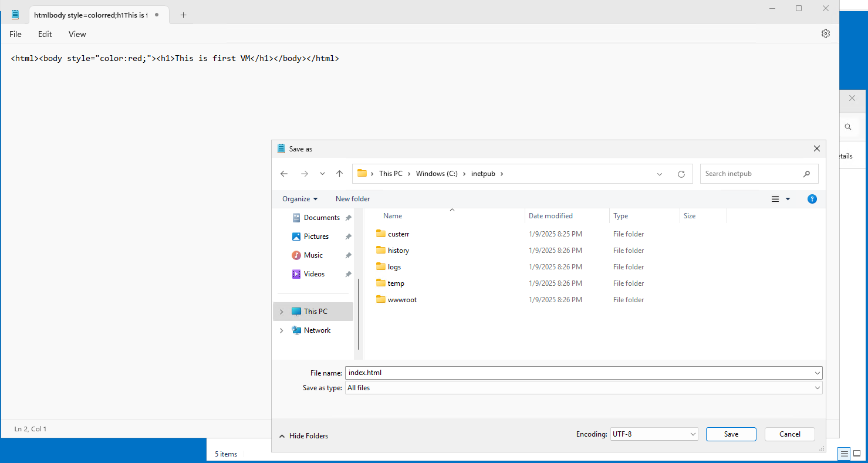
Task: Sort by Size column header
Action: pyautogui.click(x=690, y=216)
